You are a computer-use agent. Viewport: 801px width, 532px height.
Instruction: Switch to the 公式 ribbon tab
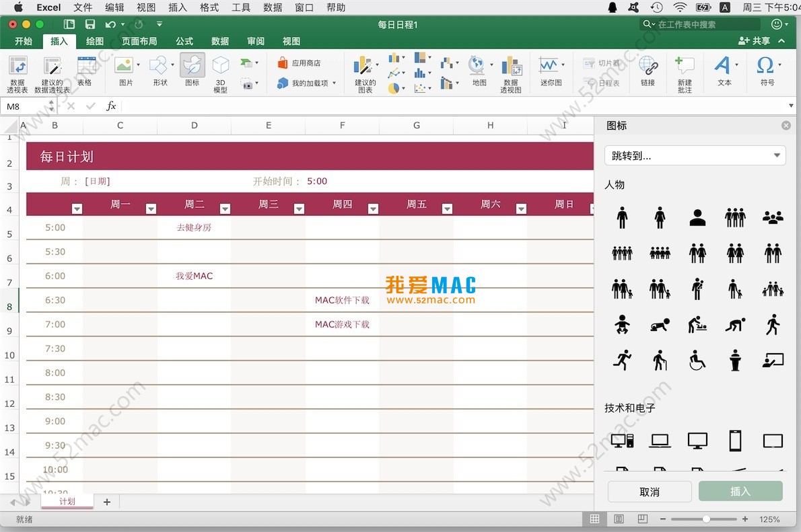(184, 41)
